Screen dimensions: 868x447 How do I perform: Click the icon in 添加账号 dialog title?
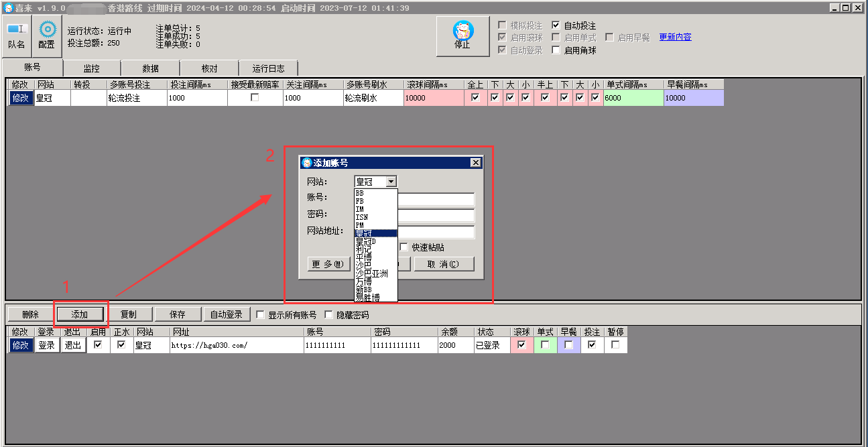[306, 163]
